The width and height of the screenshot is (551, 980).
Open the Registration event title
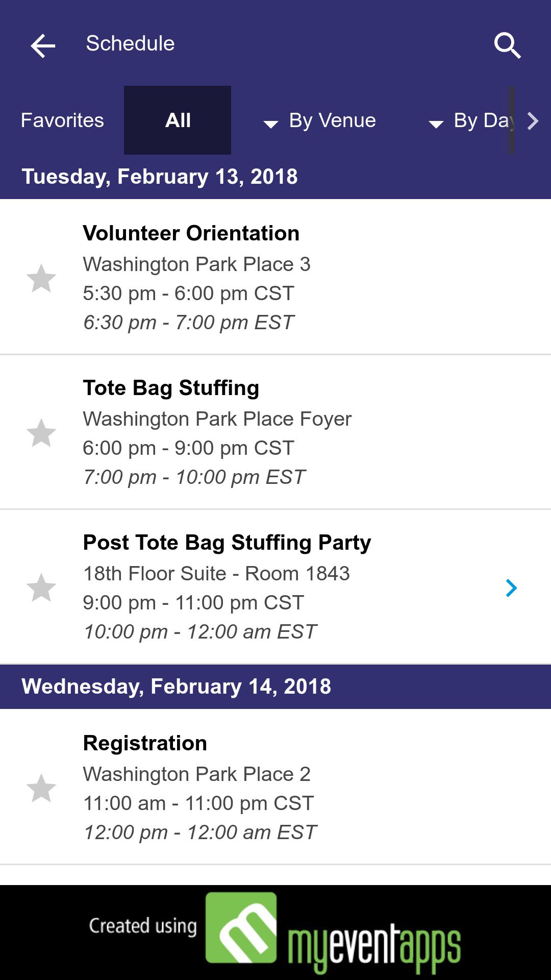(x=145, y=743)
